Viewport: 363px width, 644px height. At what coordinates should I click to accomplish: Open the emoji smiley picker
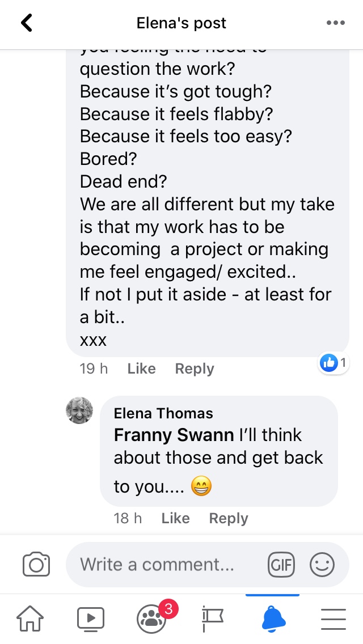pyautogui.click(x=322, y=565)
